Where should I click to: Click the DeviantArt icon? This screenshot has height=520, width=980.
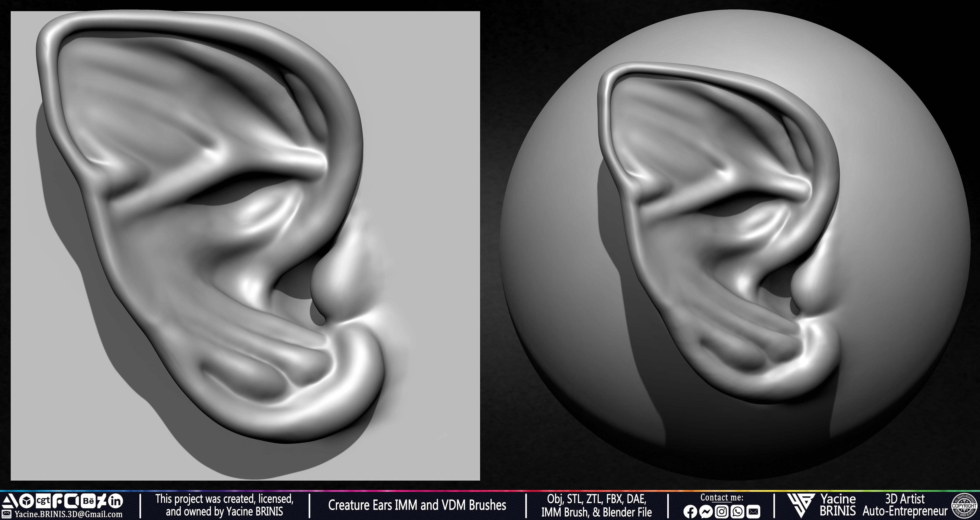(x=103, y=501)
